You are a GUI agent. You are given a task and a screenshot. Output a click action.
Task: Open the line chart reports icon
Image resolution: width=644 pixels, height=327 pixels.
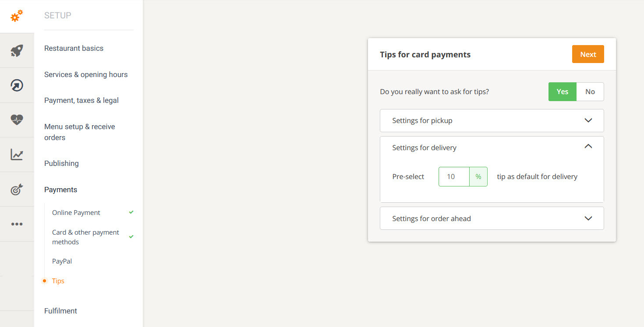click(x=17, y=155)
